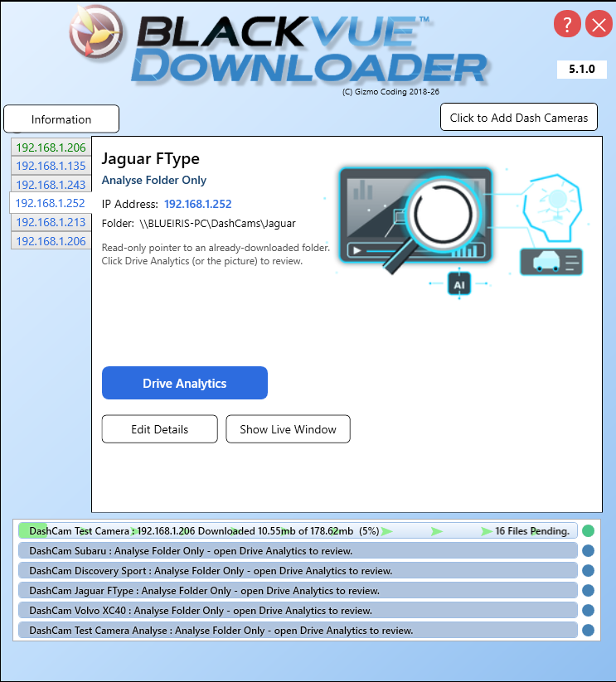Select the 192.168.1.135 camera tab
This screenshot has height=682, width=616.
click(51, 166)
